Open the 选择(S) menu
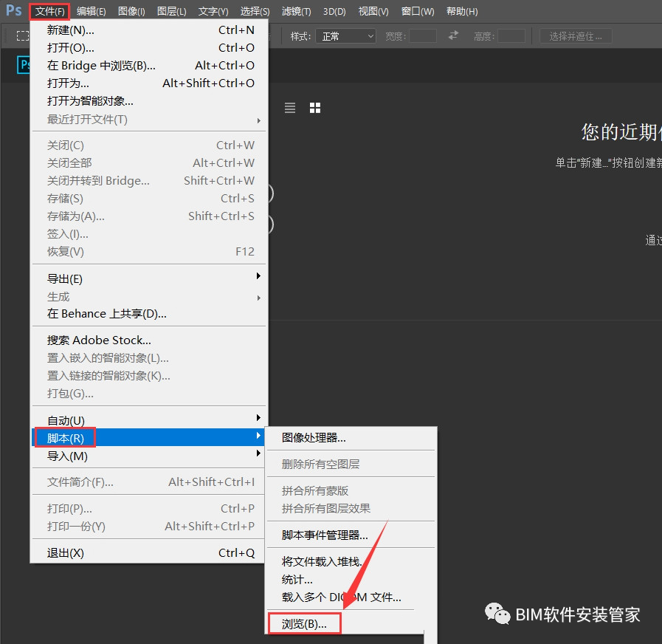Image resolution: width=662 pixels, height=644 pixels. pyautogui.click(x=255, y=11)
